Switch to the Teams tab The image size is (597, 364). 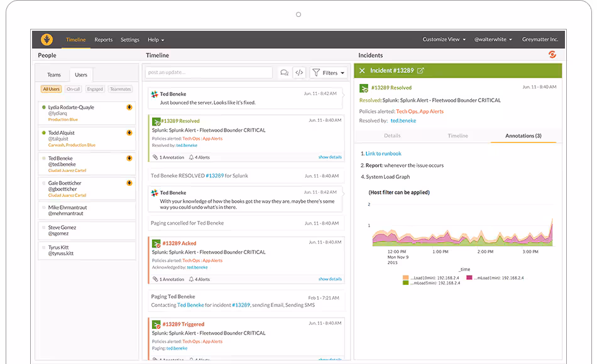(54, 75)
